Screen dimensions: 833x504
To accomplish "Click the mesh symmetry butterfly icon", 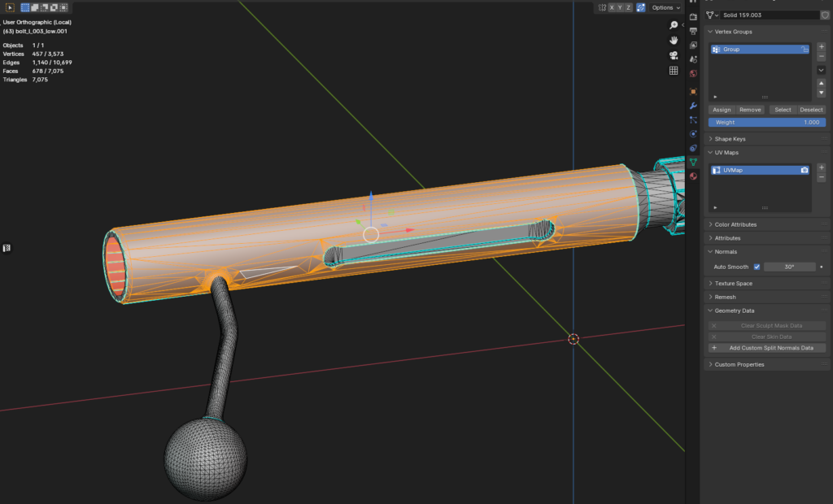I will tap(602, 7).
